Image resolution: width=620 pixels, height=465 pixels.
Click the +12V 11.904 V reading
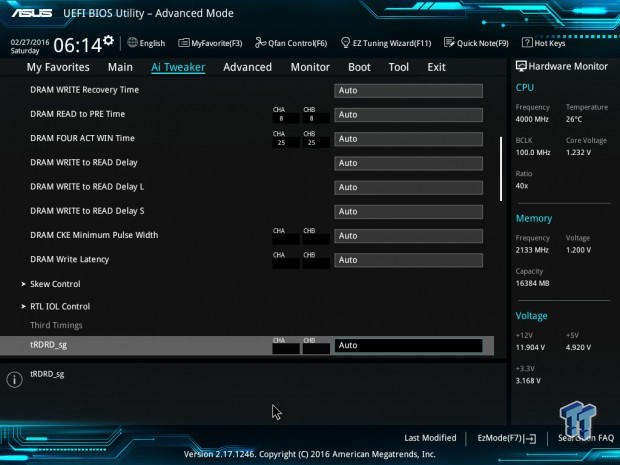coord(530,347)
